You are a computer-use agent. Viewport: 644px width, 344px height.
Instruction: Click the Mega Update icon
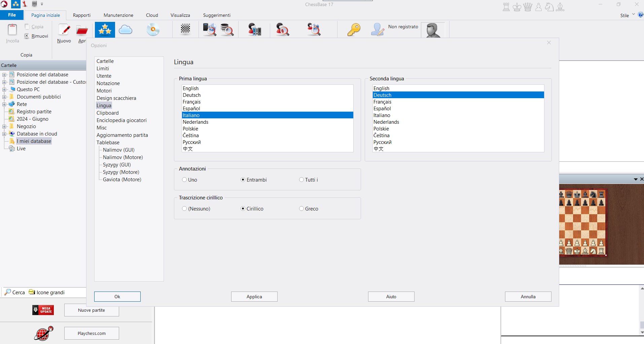[43, 310]
